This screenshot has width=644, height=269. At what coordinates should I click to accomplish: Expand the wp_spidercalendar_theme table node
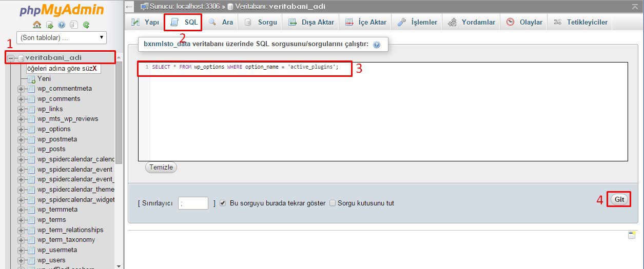point(21,190)
